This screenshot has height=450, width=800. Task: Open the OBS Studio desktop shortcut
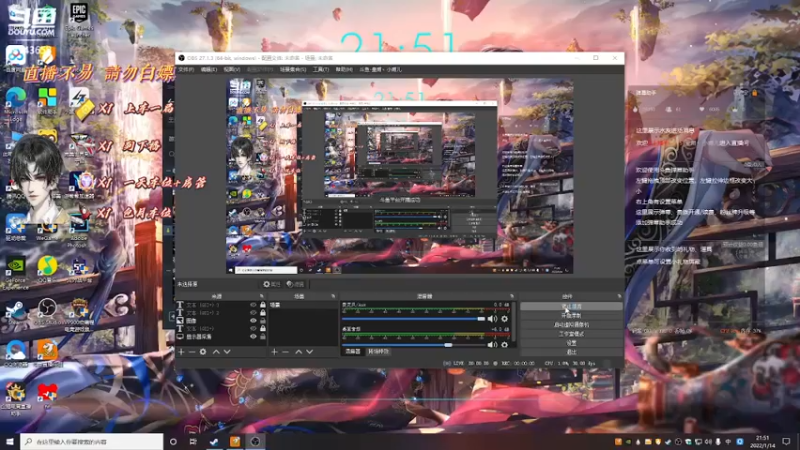coord(47,312)
